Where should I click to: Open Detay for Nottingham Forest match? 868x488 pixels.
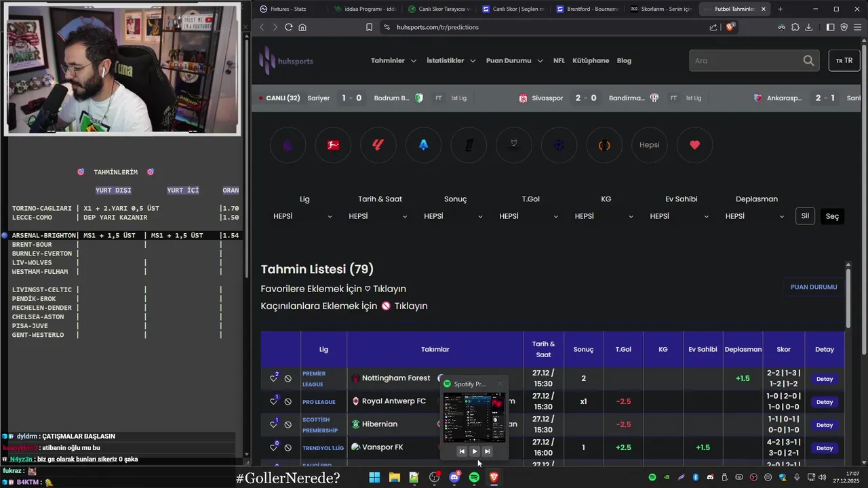click(825, 379)
